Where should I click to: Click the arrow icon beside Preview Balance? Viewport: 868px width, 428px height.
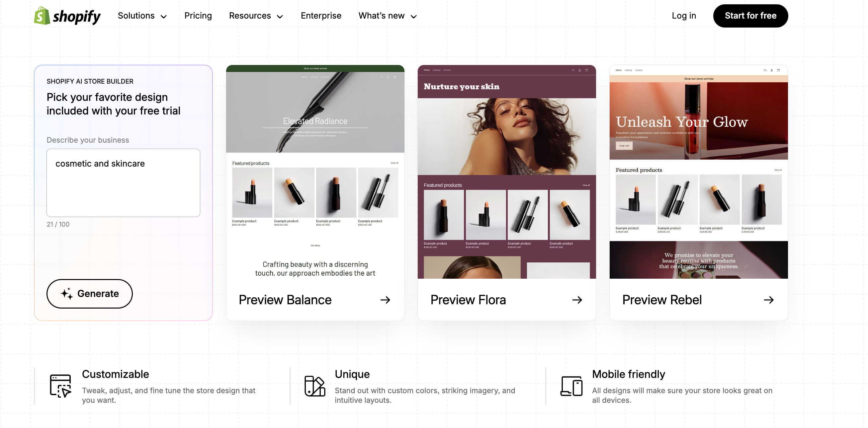[x=385, y=300]
